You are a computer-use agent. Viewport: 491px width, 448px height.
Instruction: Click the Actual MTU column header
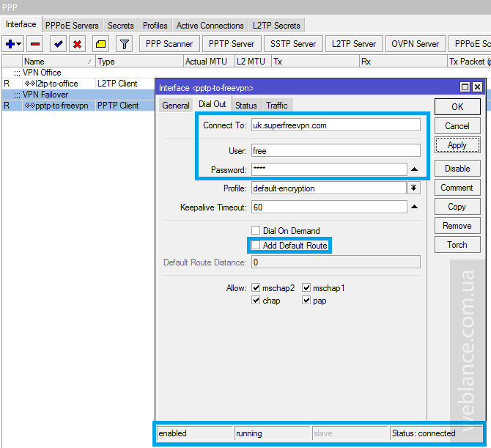click(x=209, y=62)
